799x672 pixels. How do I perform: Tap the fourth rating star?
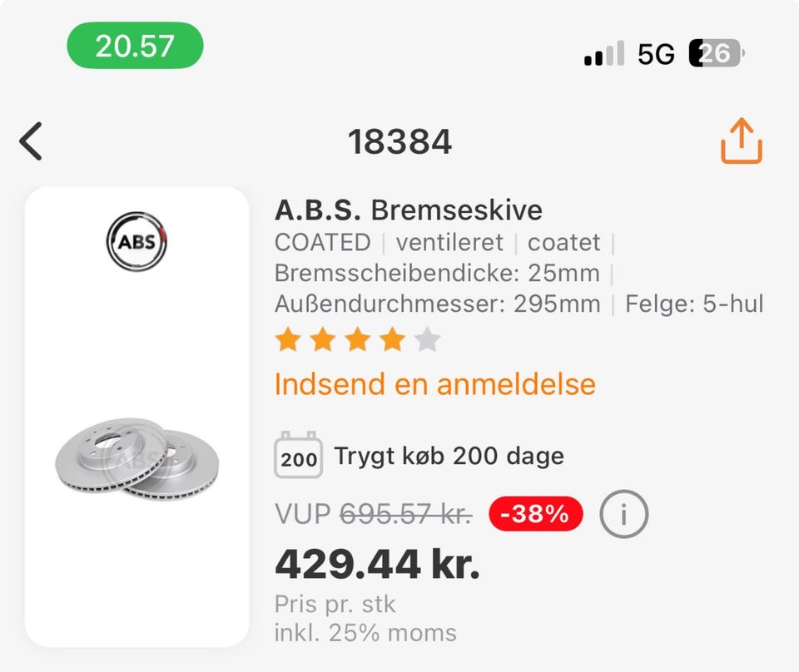tap(392, 339)
